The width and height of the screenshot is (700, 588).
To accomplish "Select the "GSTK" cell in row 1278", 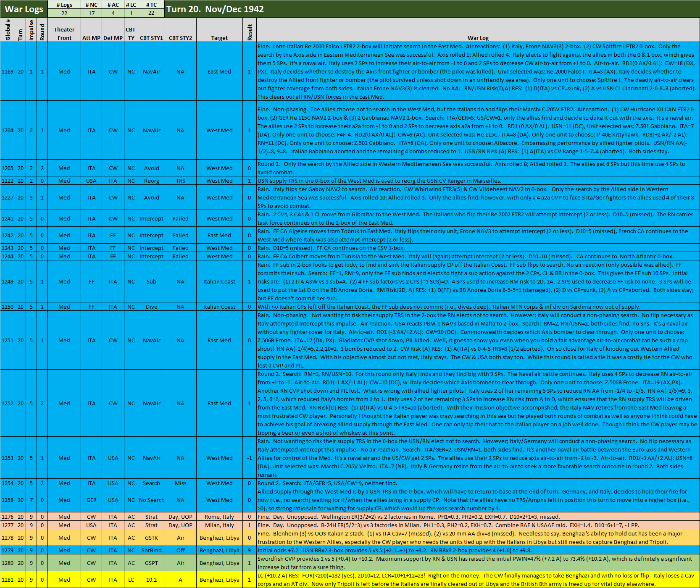I will [x=151, y=538].
